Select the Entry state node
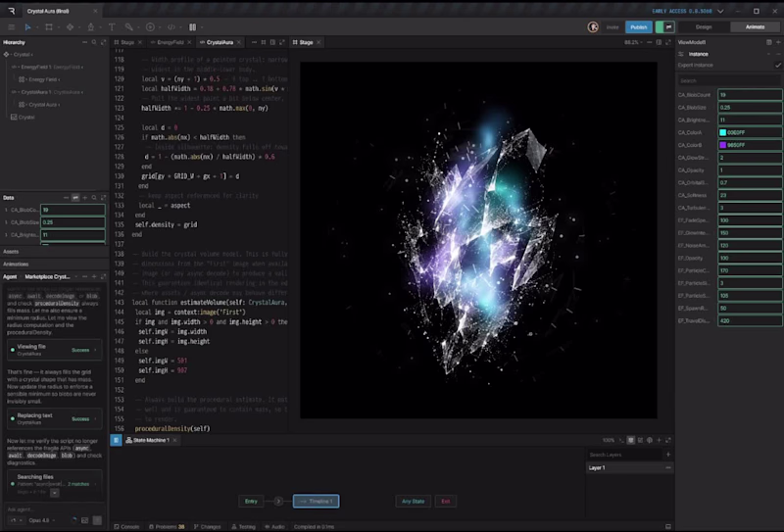The width and height of the screenshot is (784, 532). (251, 501)
